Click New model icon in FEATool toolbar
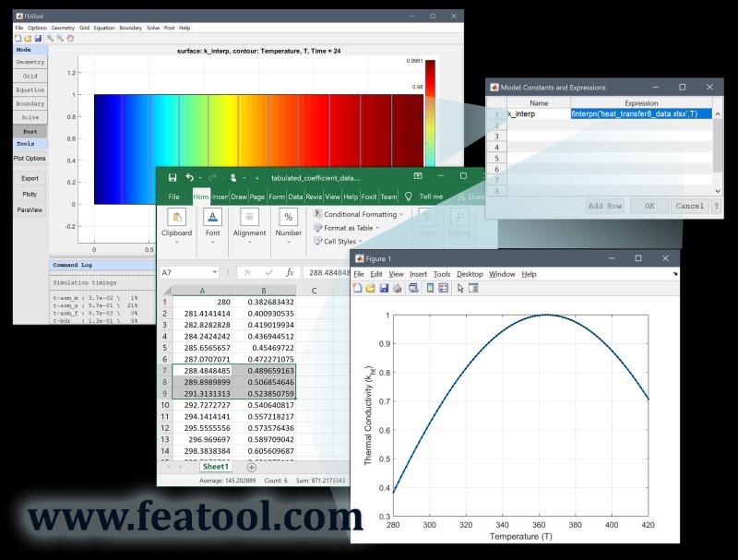The height and width of the screenshot is (560, 738). tap(18, 39)
